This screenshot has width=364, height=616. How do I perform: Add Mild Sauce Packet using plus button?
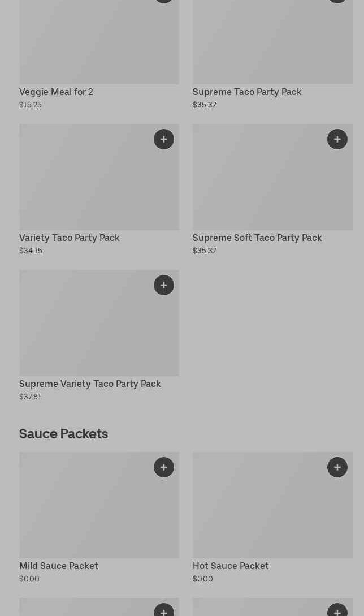[164, 467]
